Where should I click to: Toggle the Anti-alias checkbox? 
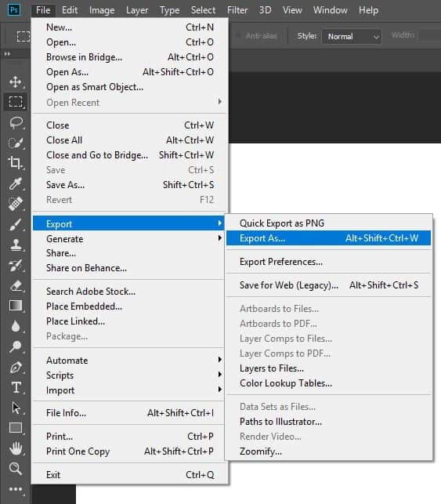[238, 35]
